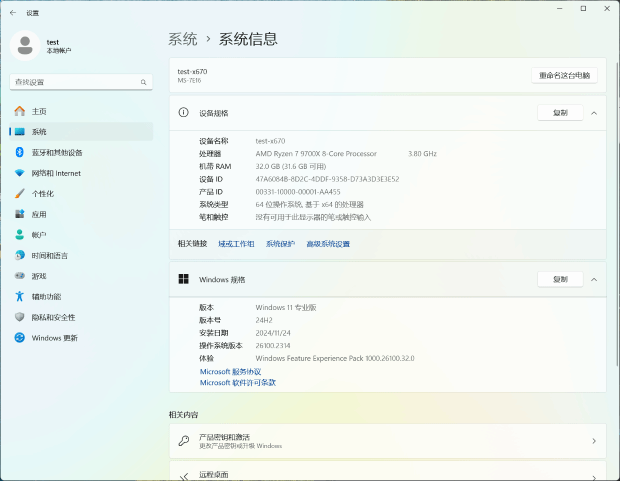The height and width of the screenshot is (481, 620).
Task: Select 帐户 in the sidebar
Action: (81, 235)
